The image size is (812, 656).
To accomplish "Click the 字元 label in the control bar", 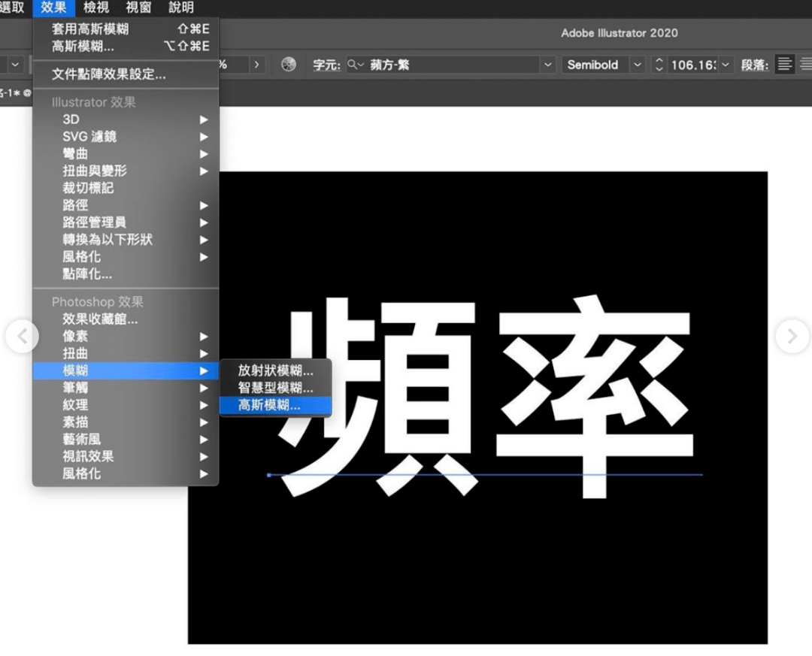I will coord(326,65).
